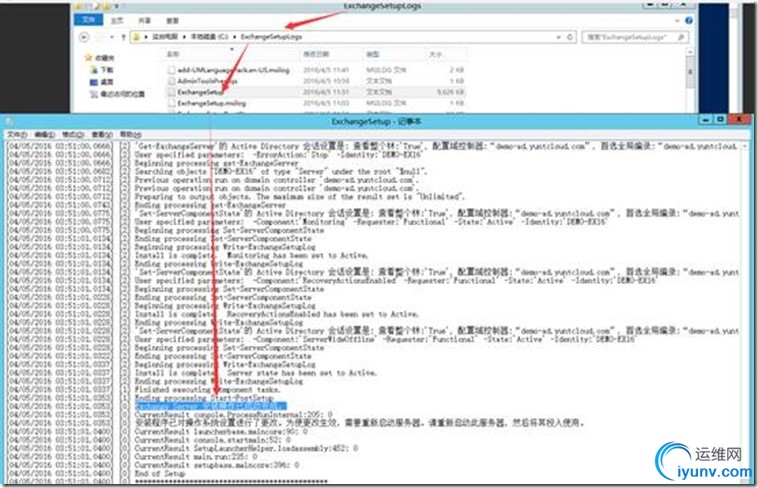Click the Back arrow in the Explorer window
Image resolution: width=758 pixels, height=488 pixels.
coord(84,37)
